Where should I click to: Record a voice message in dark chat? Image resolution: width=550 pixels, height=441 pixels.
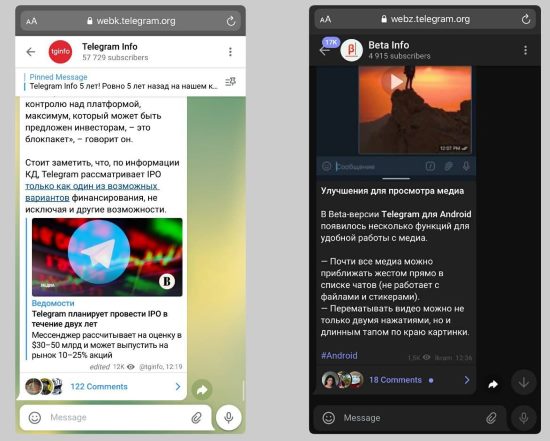524,418
